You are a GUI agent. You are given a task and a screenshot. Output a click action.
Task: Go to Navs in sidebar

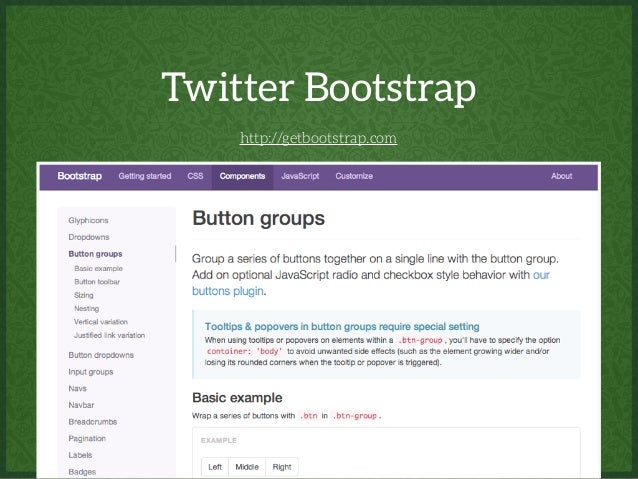77,388
